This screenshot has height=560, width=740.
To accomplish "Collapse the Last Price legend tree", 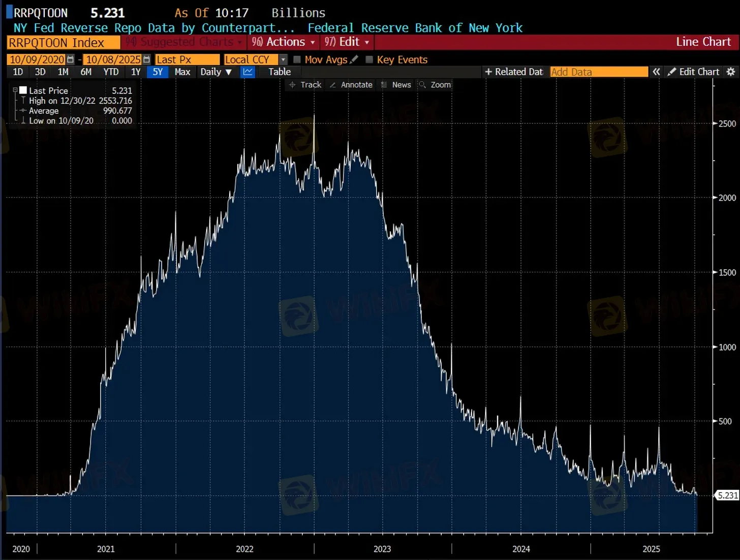I will pos(15,90).
